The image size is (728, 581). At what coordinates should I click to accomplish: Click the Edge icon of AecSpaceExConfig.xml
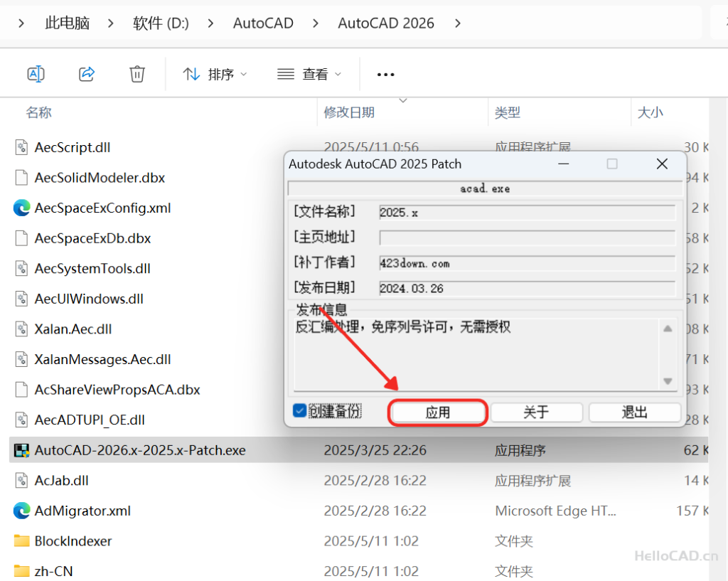22,208
